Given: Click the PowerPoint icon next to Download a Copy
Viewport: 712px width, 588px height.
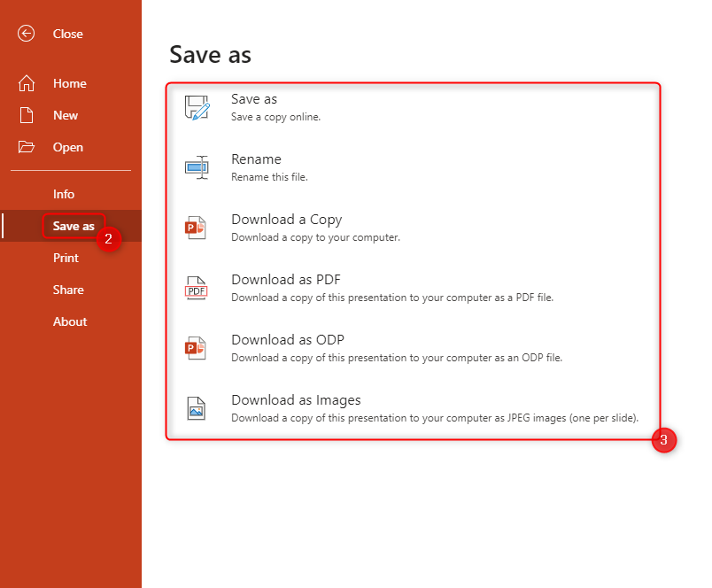Looking at the screenshot, I should coord(196,228).
